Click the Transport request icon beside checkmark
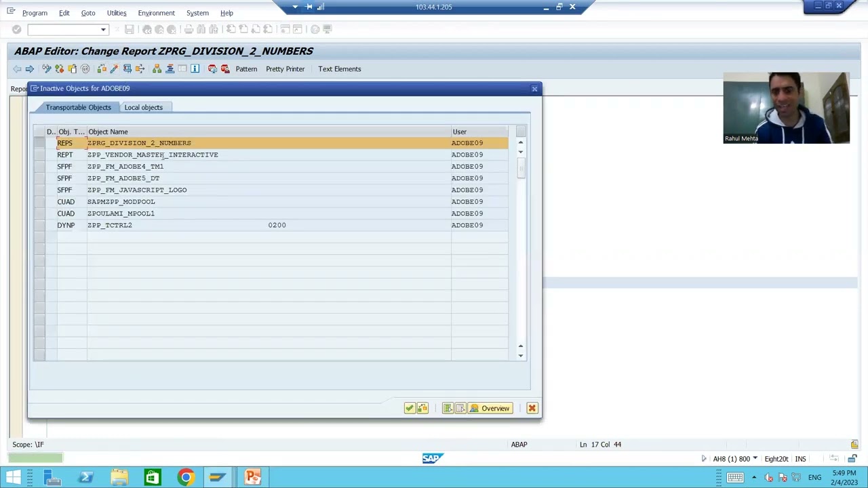 pos(422,408)
